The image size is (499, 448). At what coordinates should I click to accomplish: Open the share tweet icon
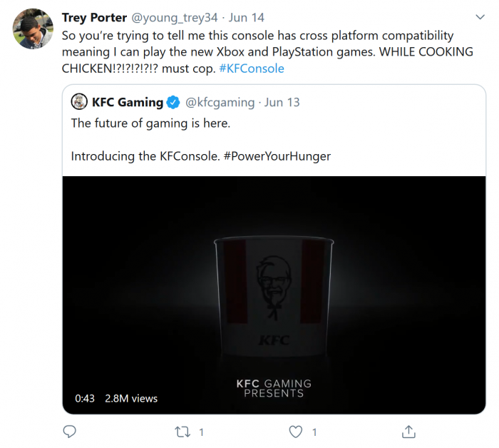click(408, 432)
